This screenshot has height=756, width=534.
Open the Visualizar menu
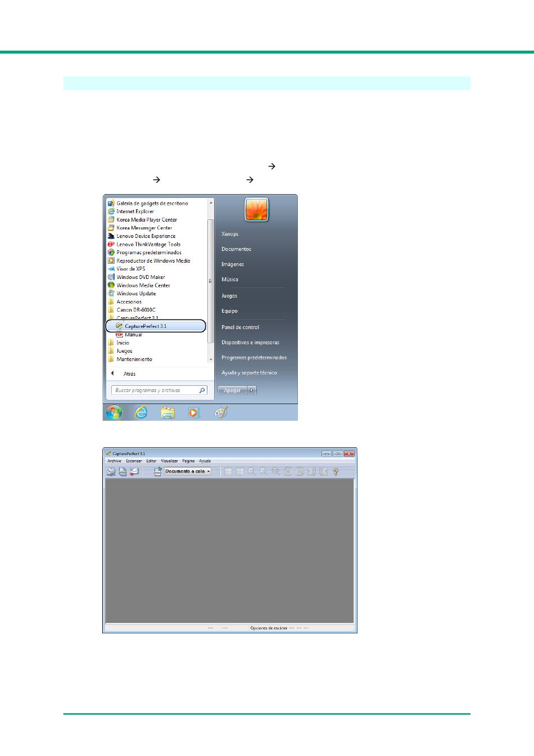click(x=169, y=461)
